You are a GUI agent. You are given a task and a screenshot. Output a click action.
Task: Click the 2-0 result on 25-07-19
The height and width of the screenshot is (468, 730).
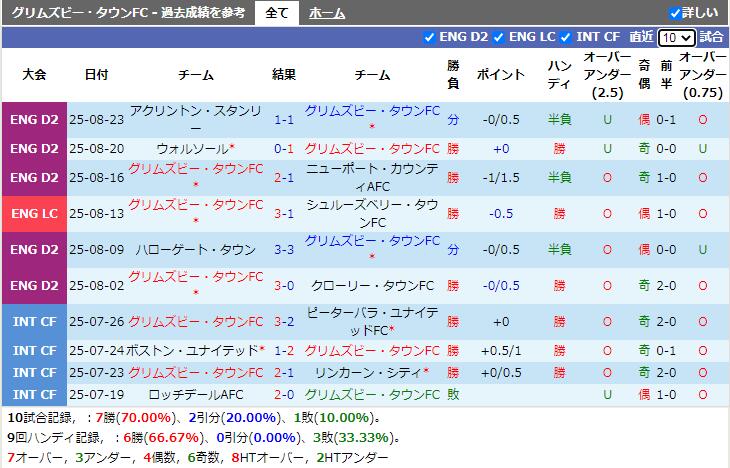pyautogui.click(x=284, y=394)
